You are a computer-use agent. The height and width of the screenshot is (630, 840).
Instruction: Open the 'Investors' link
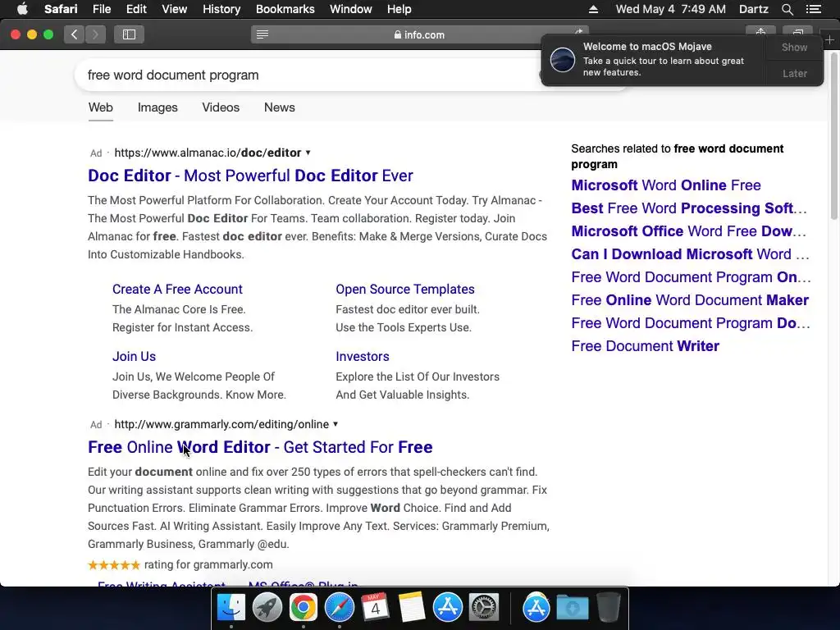coord(362,357)
